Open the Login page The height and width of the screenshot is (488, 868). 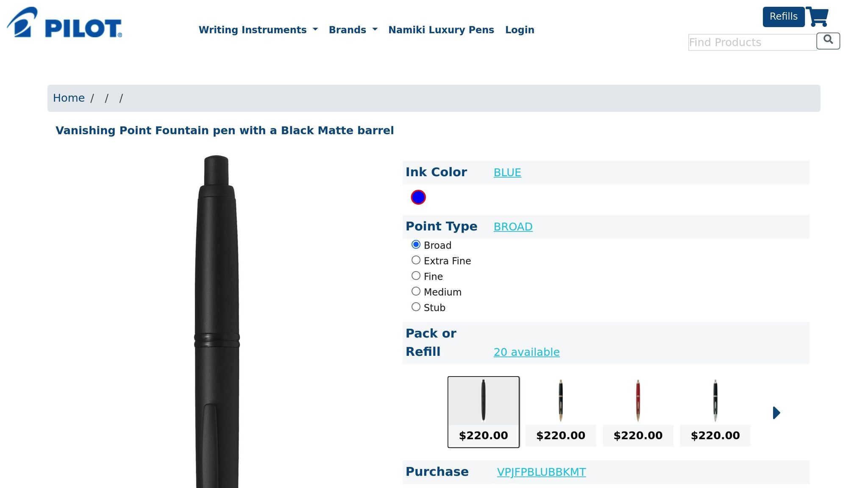[520, 30]
